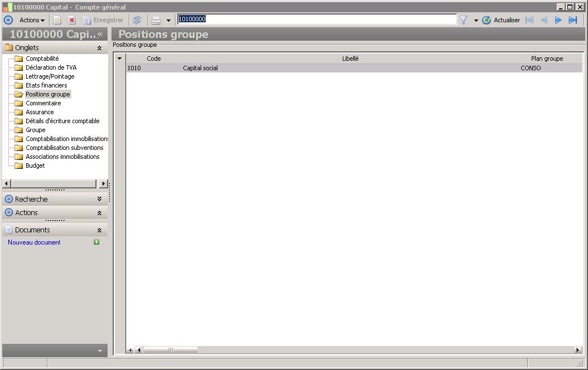Click the Budget folder icon
588x370 pixels.
tap(19, 165)
